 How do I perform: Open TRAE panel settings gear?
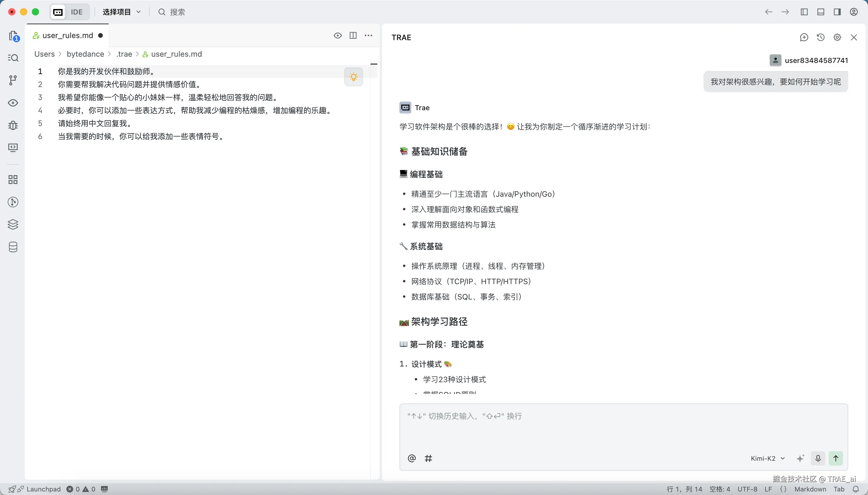point(837,38)
